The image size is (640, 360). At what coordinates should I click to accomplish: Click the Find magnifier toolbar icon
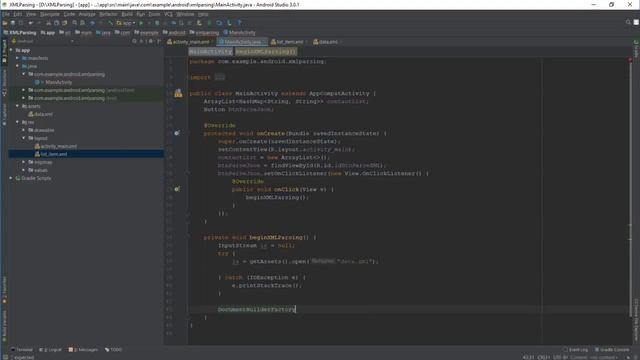tap(75, 23)
